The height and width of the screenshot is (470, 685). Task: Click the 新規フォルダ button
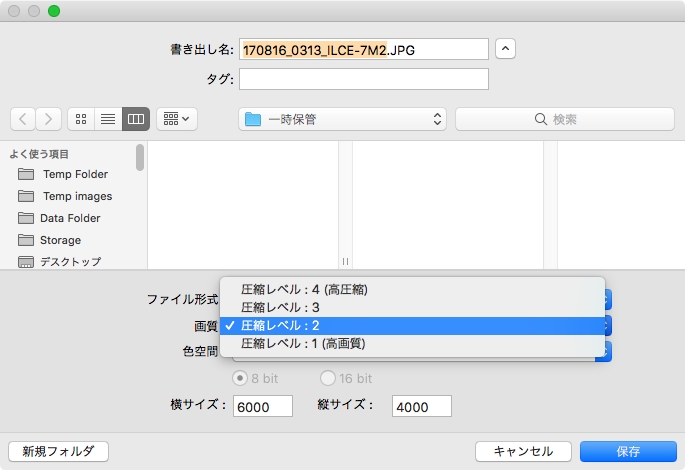59,451
